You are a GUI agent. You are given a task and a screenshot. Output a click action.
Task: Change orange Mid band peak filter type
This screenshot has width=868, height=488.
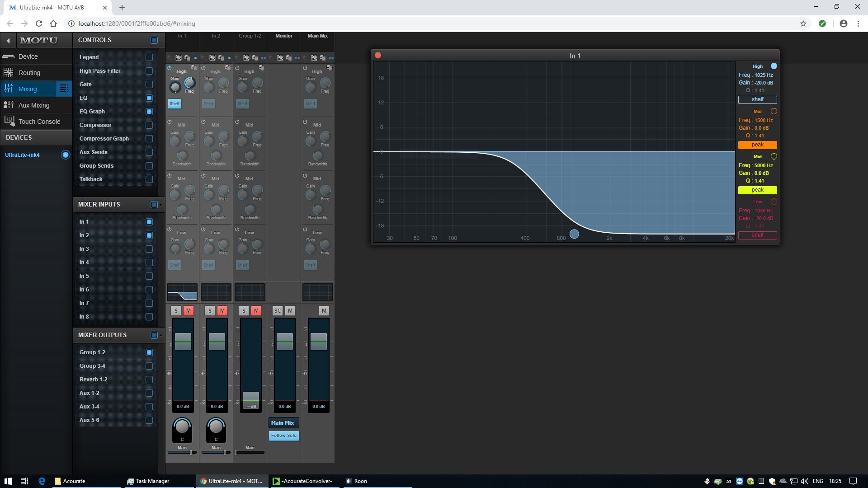(x=758, y=145)
